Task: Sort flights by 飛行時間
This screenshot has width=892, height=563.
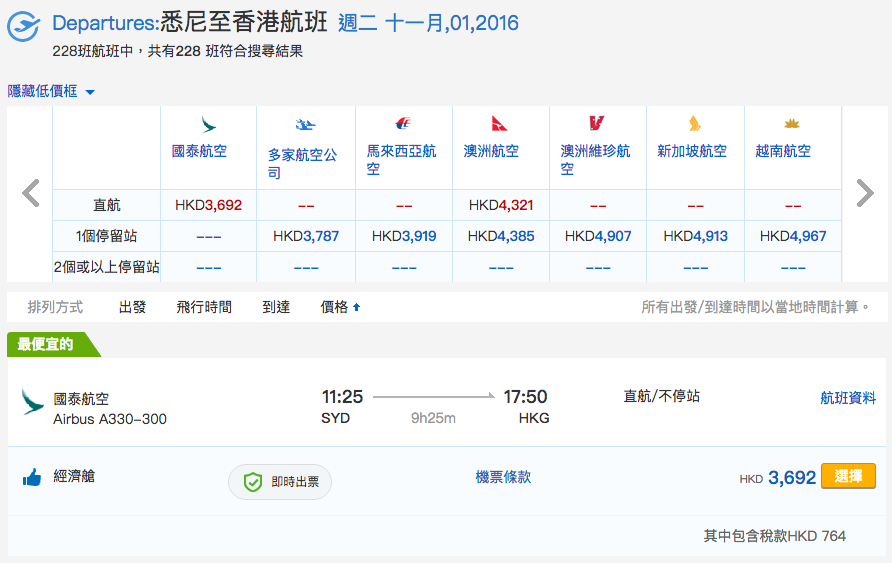Action: coord(204,307)
